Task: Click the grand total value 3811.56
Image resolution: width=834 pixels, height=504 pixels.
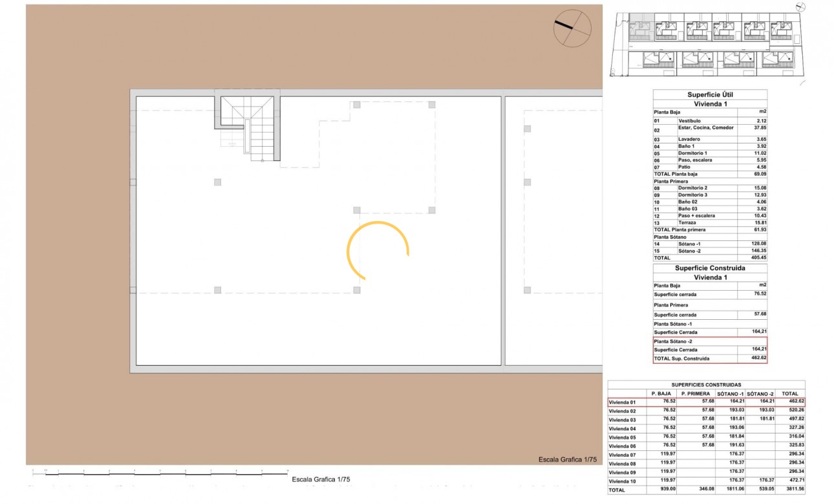Action: point(794,489)
